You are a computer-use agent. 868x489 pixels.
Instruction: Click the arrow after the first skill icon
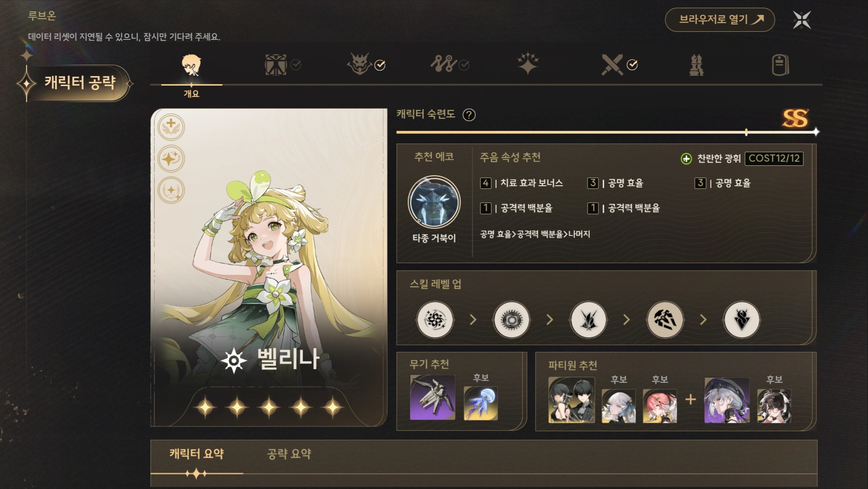pos(473,320)
